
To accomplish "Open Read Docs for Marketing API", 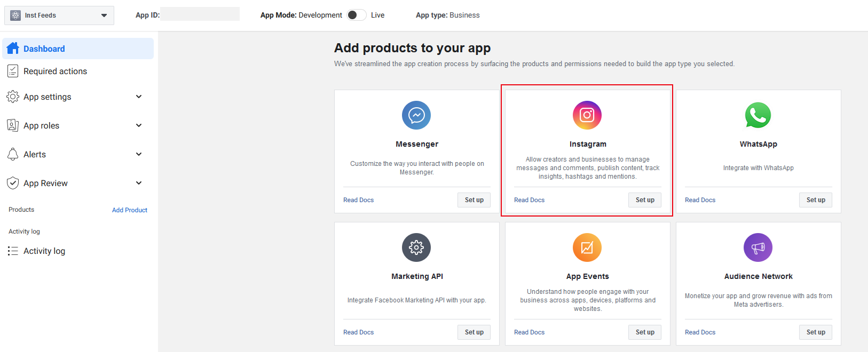I will (x=358, y=332).
